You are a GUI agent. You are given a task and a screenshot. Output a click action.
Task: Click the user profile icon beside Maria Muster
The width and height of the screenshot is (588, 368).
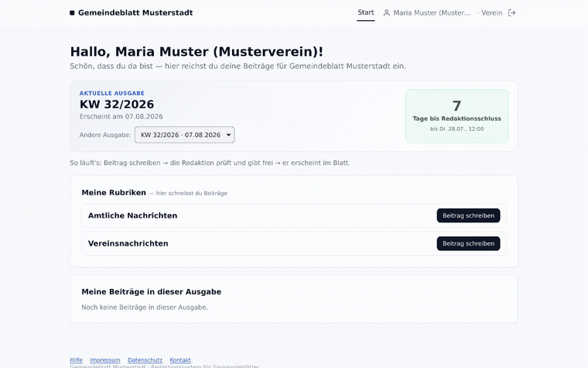click(387, 12)
